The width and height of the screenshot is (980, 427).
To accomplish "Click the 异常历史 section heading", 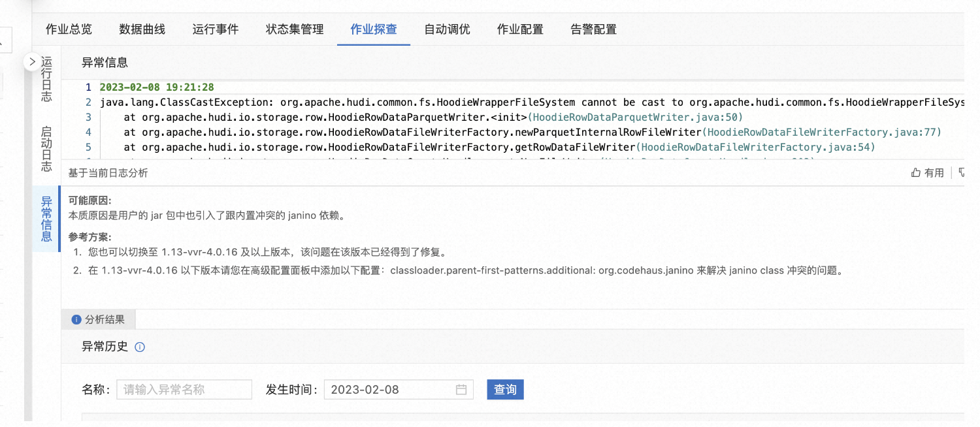I will pos(105,347).
